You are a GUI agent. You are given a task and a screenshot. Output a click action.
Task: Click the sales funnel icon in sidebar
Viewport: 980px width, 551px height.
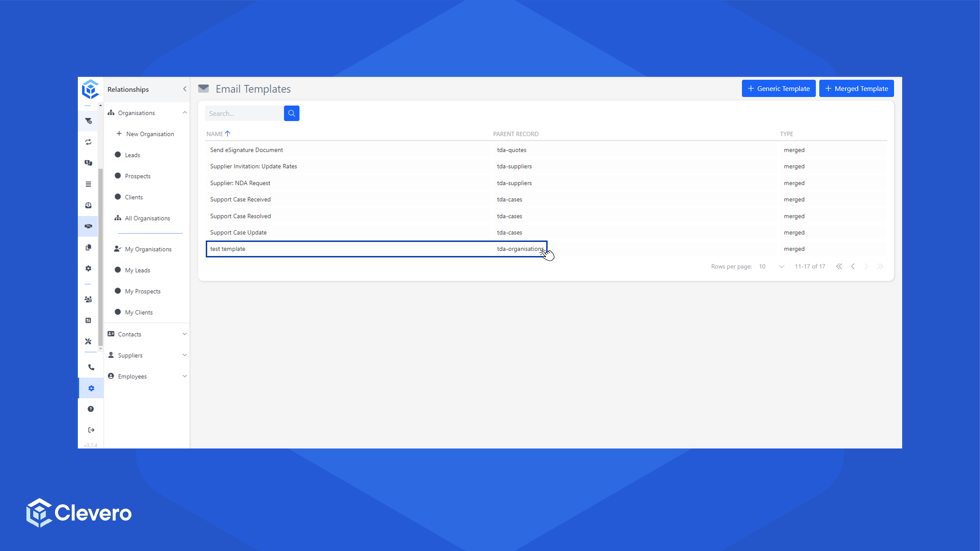(88, 121)
